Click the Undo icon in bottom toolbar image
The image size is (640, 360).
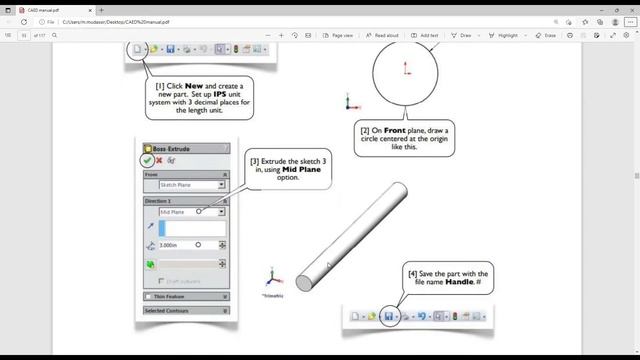click(422, 316)
